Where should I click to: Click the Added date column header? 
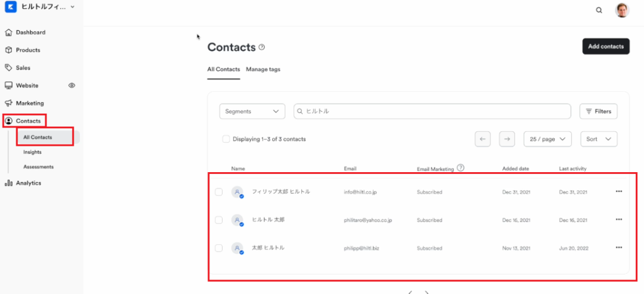(516, 168)
